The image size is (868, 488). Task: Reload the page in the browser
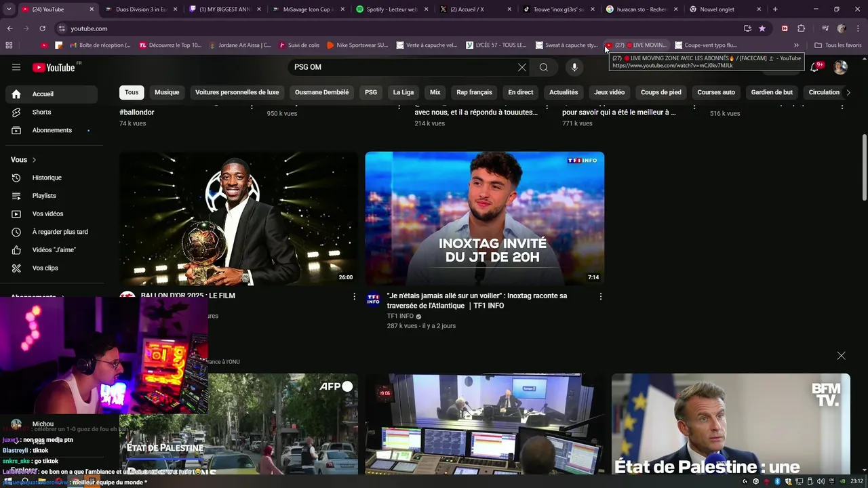42,28
